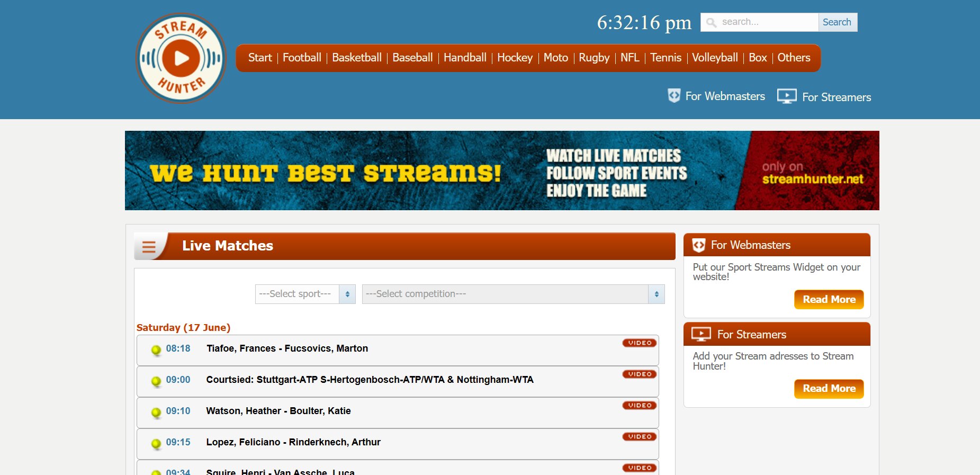Screen dimensions: 980x475
Task: Click the arrow on Select competition combo box
Action: (x=657, y=294)
